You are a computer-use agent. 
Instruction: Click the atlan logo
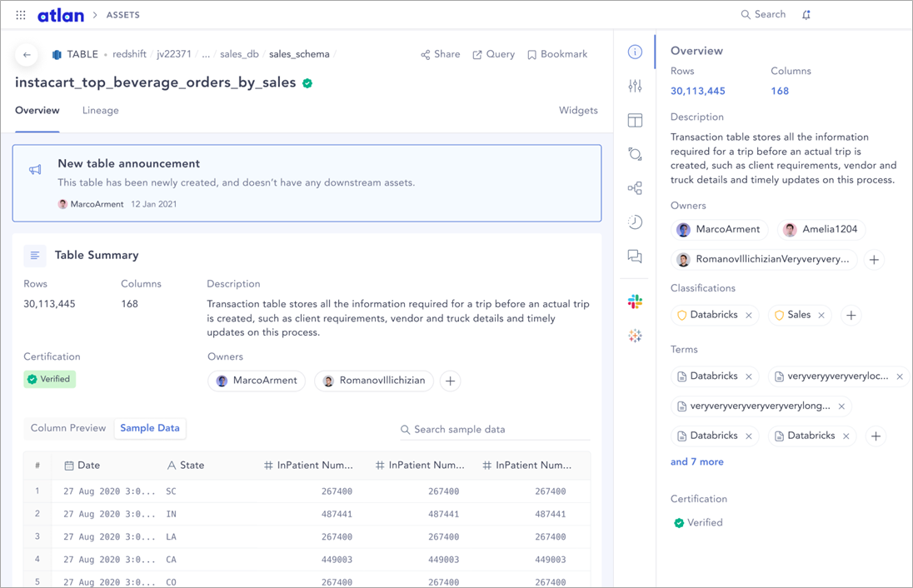click(x=61, y=15)
